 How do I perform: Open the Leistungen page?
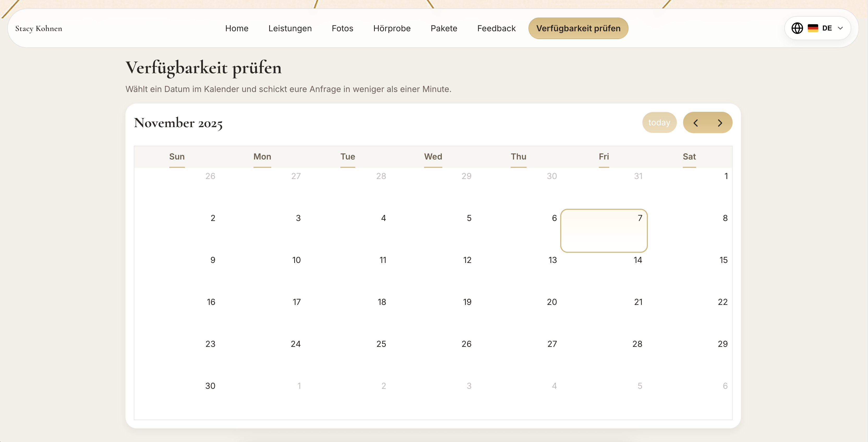tap(290, 28)
